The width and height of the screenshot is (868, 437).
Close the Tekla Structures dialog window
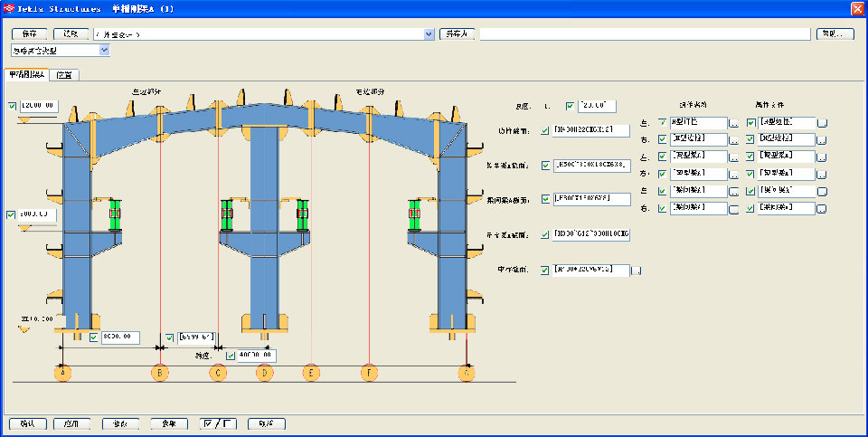(857, 8)
